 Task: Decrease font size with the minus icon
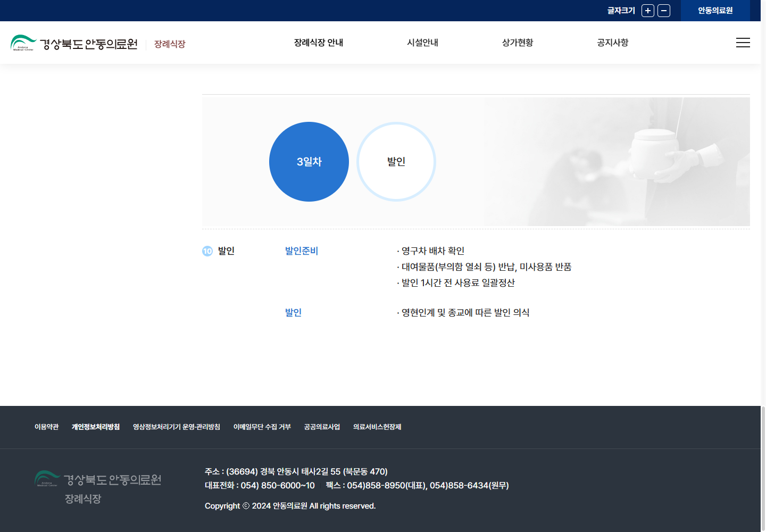tap(664, 11)
